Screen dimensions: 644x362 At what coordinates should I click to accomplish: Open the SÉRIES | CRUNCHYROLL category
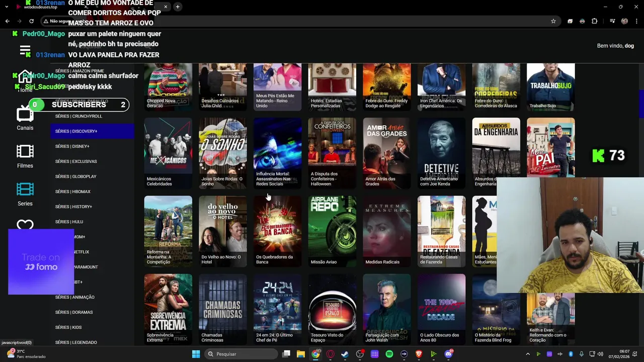click(x=92, y=116)
